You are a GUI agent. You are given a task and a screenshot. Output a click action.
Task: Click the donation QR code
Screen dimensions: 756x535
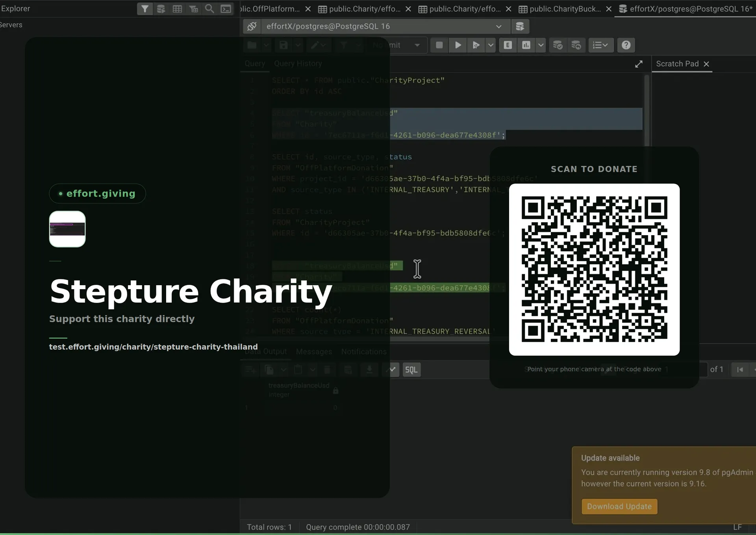click(594, 269)
